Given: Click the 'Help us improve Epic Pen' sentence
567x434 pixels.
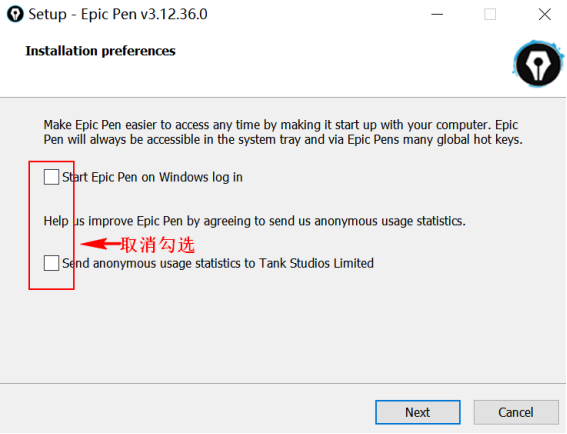Looking at the screenshot, I should (x=255, y=221).
